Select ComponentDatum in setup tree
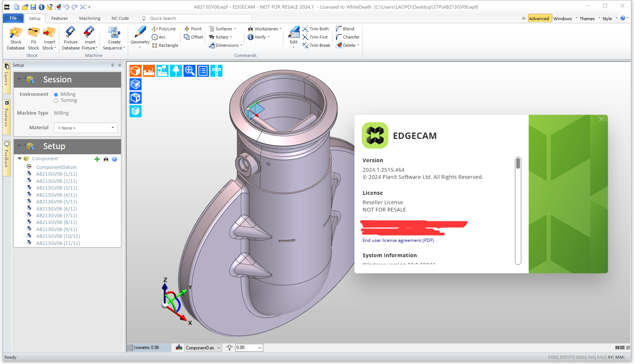 (57, 167)
